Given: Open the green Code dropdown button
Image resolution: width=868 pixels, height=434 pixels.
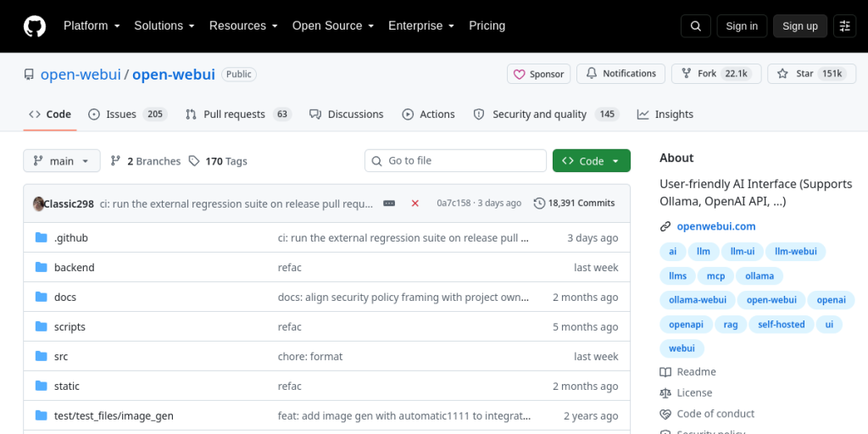Looking at the screenshot, I should pyautogui.click(x=591, y=160).
